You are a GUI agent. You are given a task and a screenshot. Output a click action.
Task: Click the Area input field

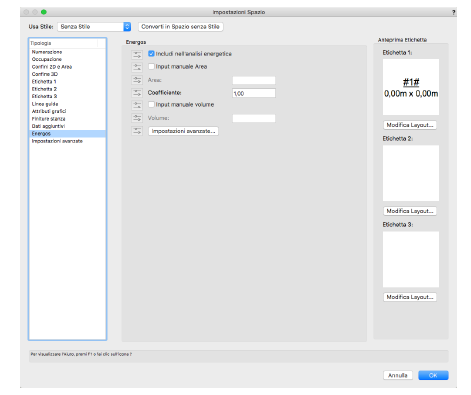[x=254, y=80]
